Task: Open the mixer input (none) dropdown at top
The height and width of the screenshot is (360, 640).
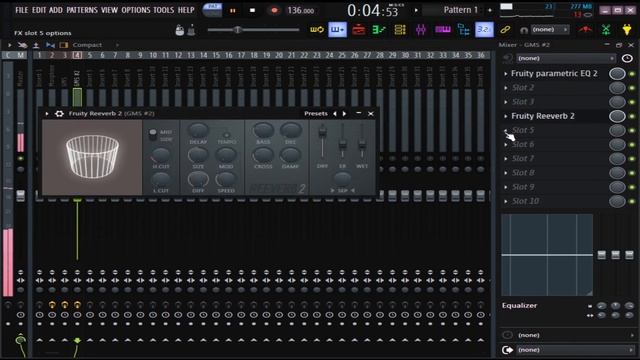Action: pyautogui.click(x=565, y=58)
